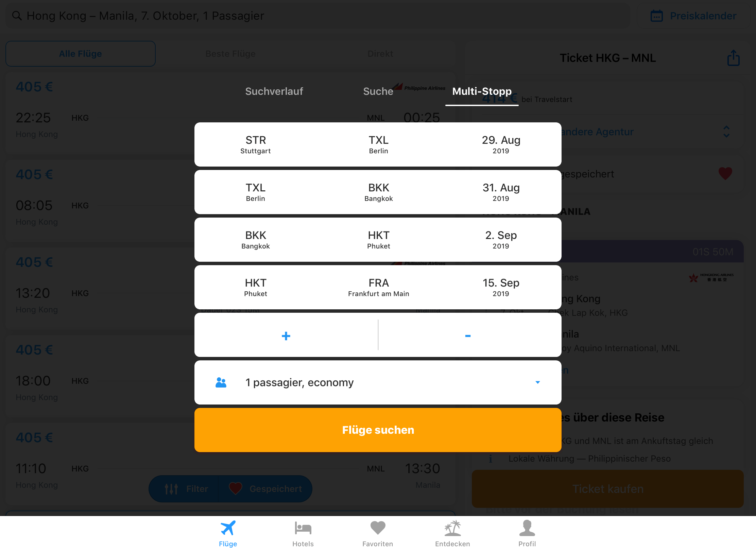Open the 1 passagier, economy selector
This screenshot has height=550, width=756.
(378, 382)
